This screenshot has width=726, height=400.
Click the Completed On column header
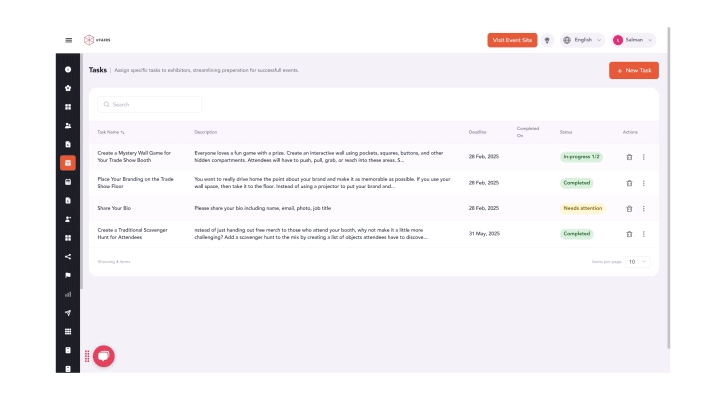pyautogui.click(x=527, y=132)
